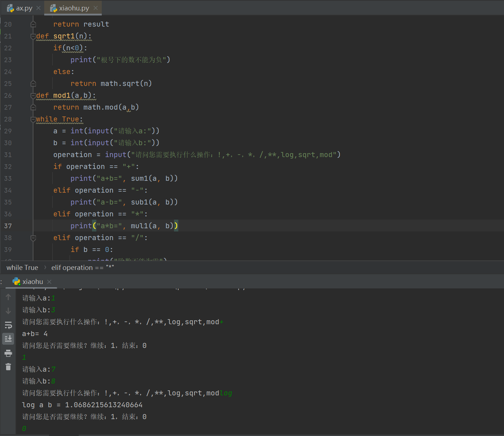Click console input value 7 after 请输入a:
The image size is (504, 436).
[x=53, y=369]
